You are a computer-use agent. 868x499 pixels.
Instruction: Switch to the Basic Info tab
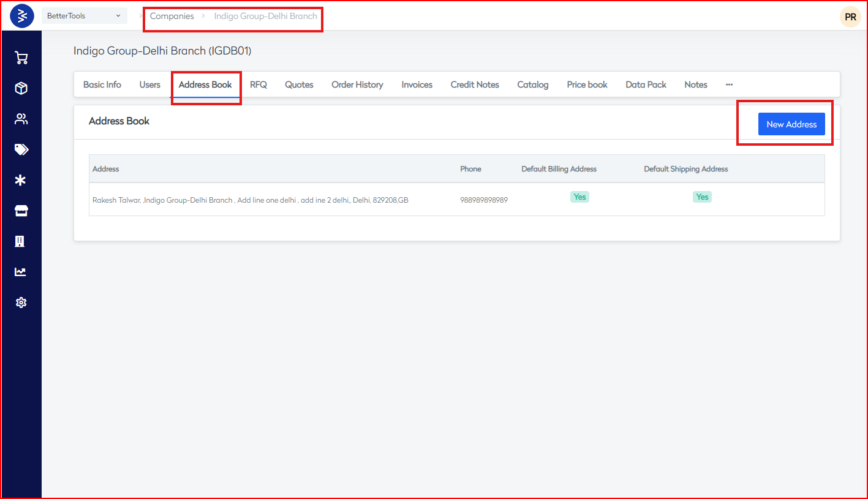[102, 84]
